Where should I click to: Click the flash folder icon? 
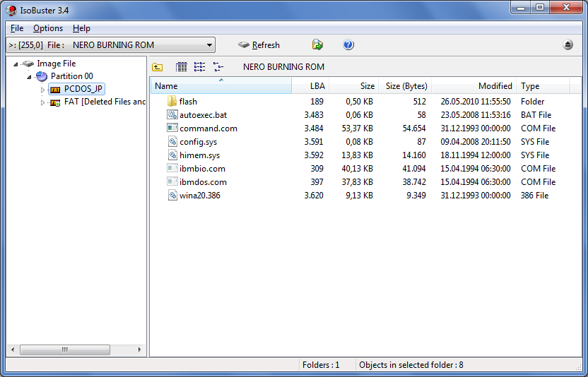click(172, 101)
